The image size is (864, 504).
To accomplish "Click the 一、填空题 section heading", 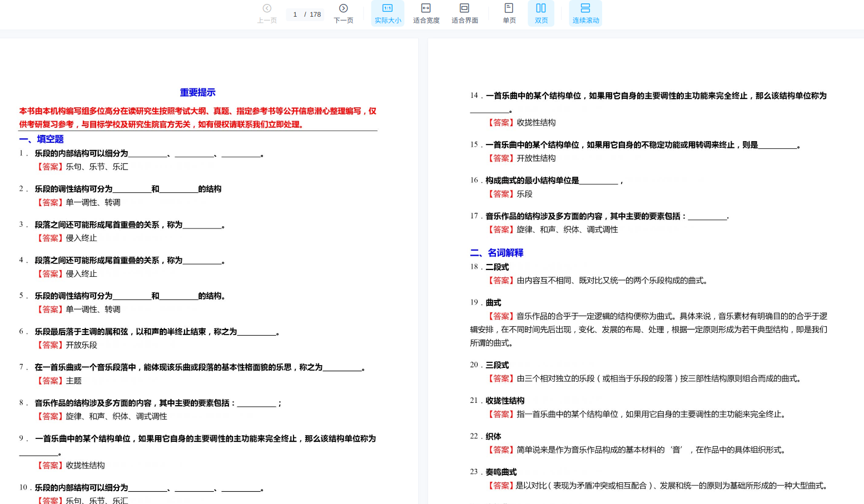I will pos(42,139).
